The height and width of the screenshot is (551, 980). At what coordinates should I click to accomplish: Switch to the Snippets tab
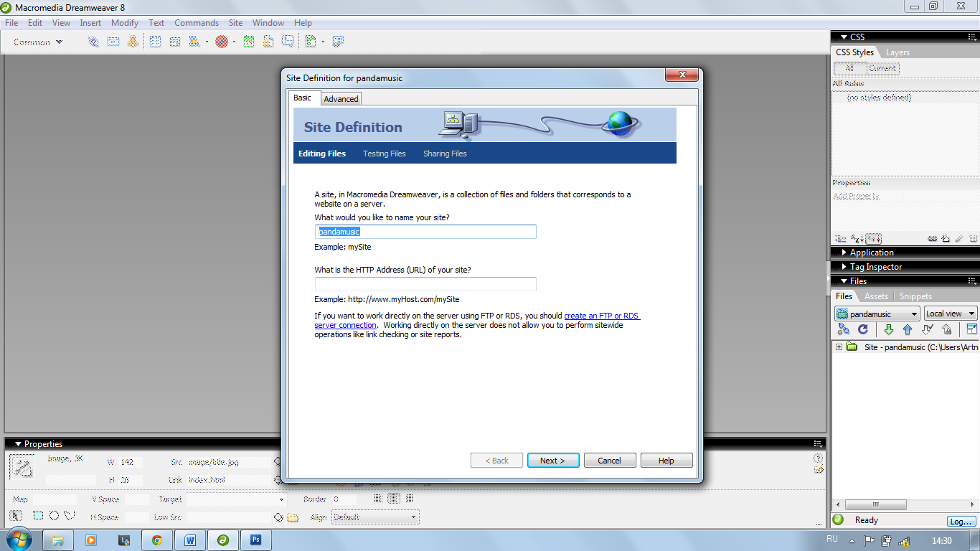pyautogui.click(x=915, y=296)
